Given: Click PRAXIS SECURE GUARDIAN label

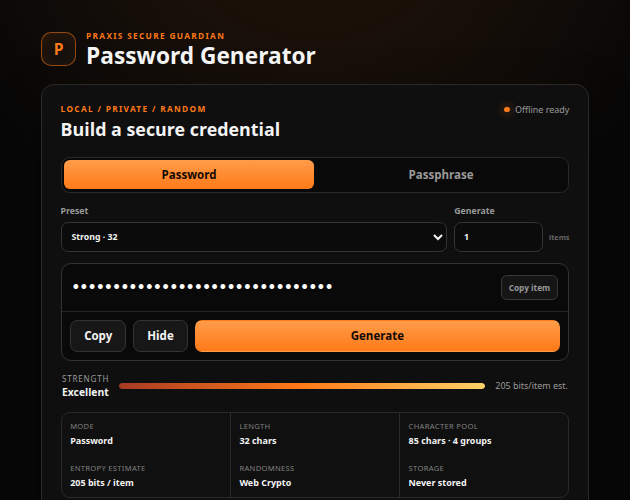Looking at the screenshot, I should pos(155,36).
